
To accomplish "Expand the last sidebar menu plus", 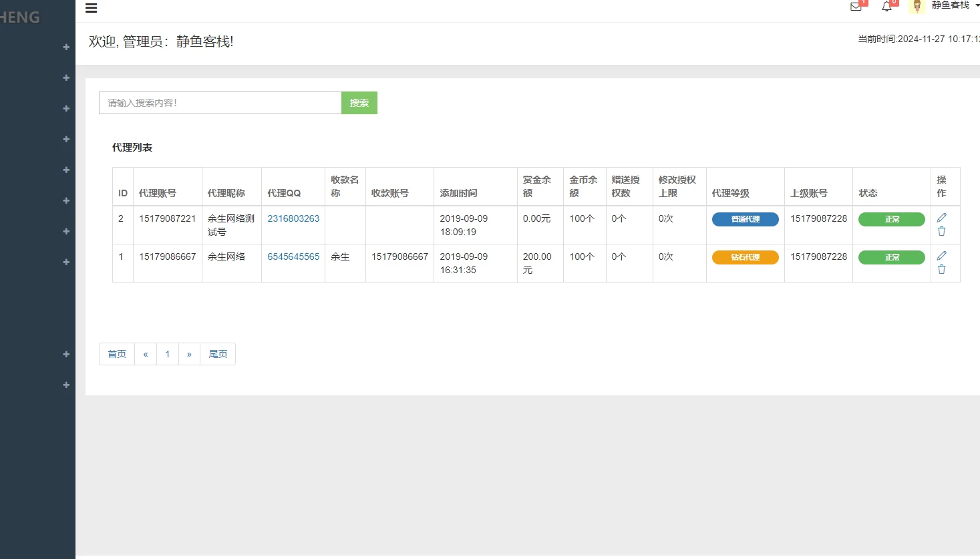I will coord(66,385).
